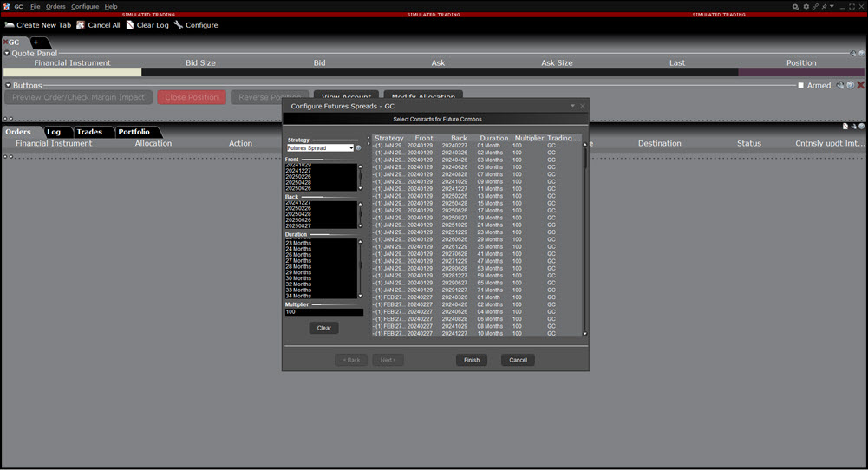Click the info icon beside Strategy dropdown

pos(358,147)
